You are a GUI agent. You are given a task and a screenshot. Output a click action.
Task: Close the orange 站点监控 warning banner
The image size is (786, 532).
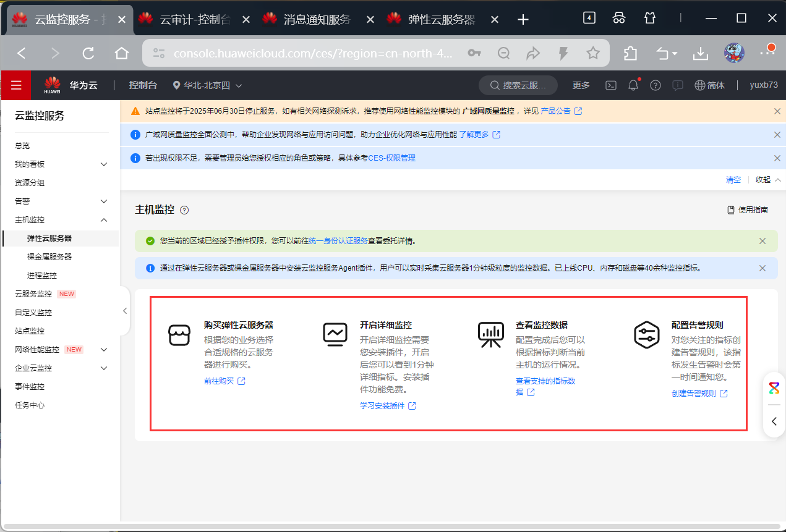(x=777, y=111)
